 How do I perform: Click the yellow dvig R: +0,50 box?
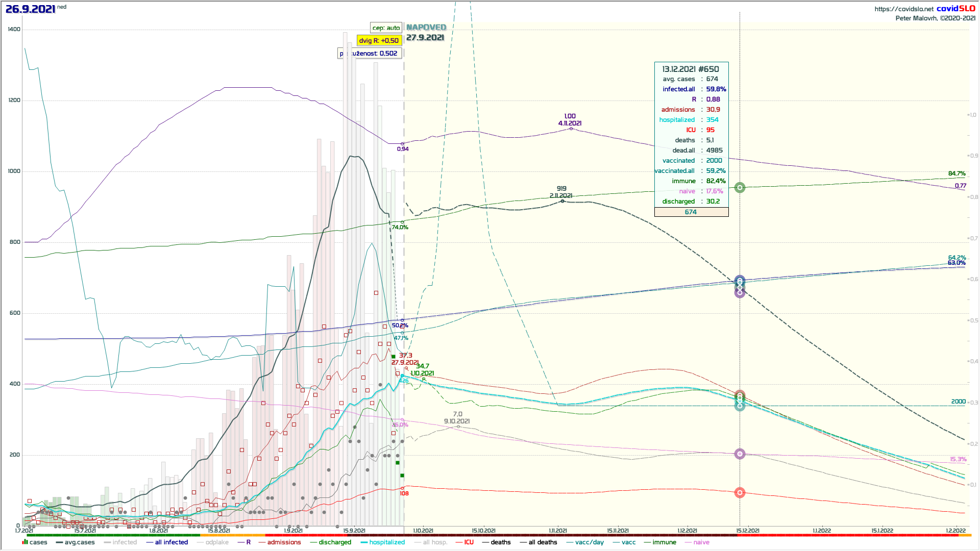click(x=379, y=40)
